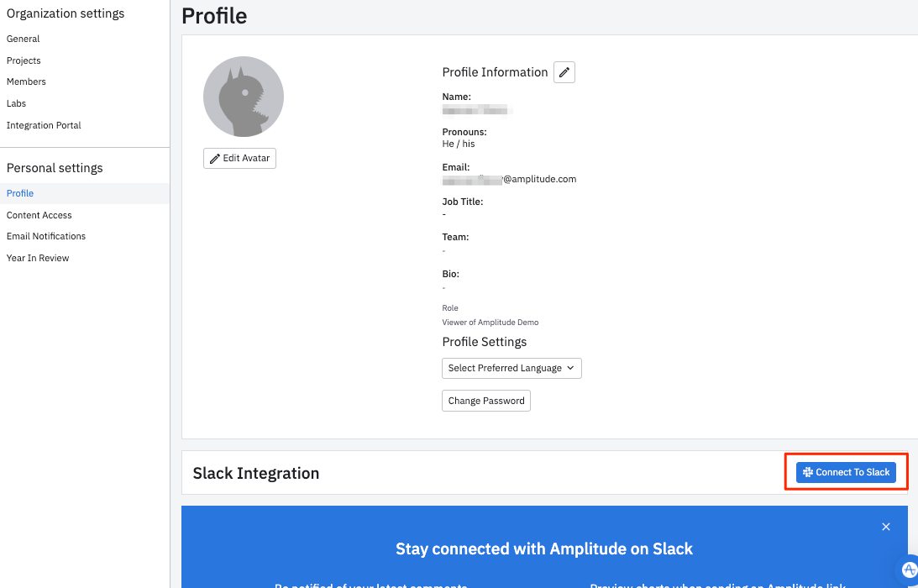
Task: Click the pencil icon next to Profile Information
Action: (x=564, y=72)
